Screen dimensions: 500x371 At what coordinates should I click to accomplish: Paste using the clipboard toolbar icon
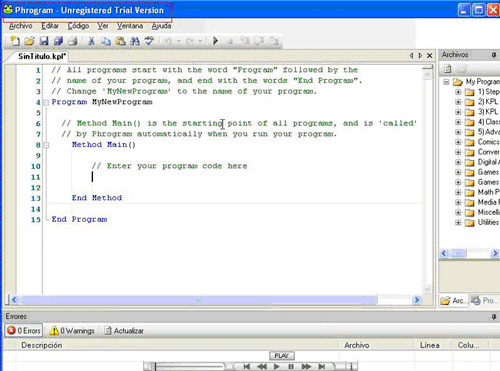coord(120,41)
